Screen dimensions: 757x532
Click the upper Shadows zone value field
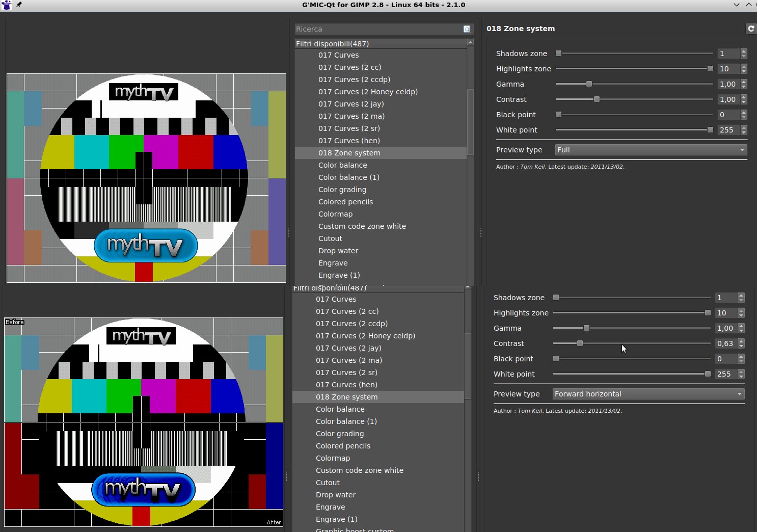(x=728, y=54)
